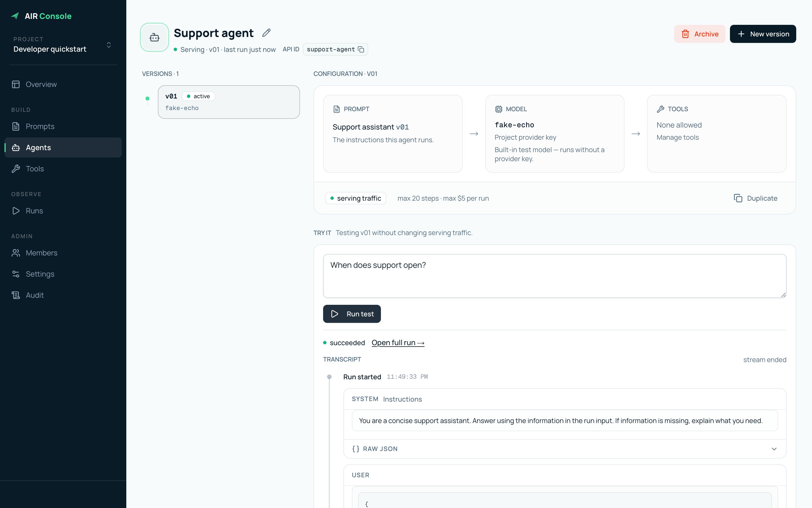Navigate to Tools section

click(x=63, y=169)
